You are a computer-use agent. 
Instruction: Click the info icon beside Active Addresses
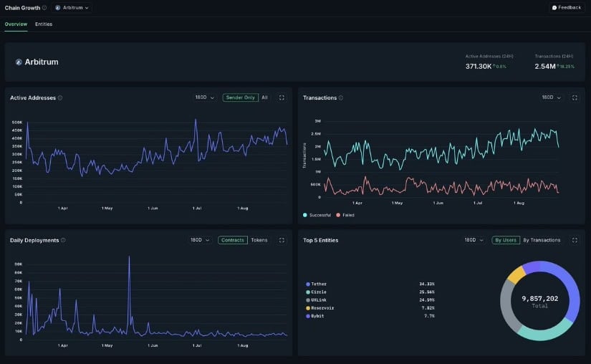[x=60, y=97]
